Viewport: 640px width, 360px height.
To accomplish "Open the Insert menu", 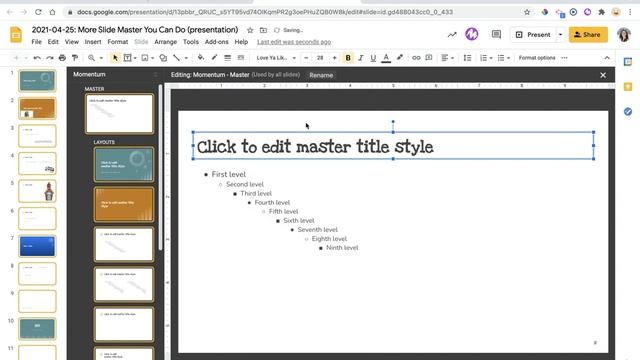I will [x=93, y=42].
